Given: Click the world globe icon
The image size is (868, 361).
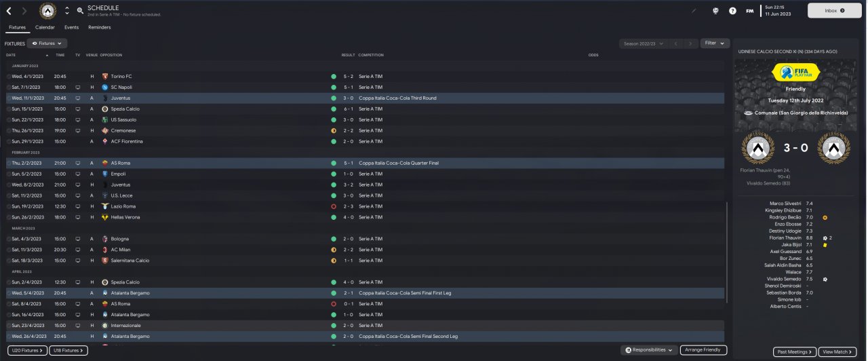Looking at the screenshot, I should [715, 11].
